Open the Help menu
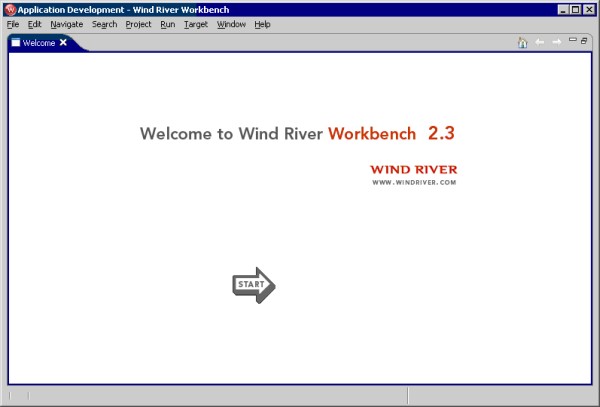Viewport: 600px width, 407px height. tap(262, 24)
